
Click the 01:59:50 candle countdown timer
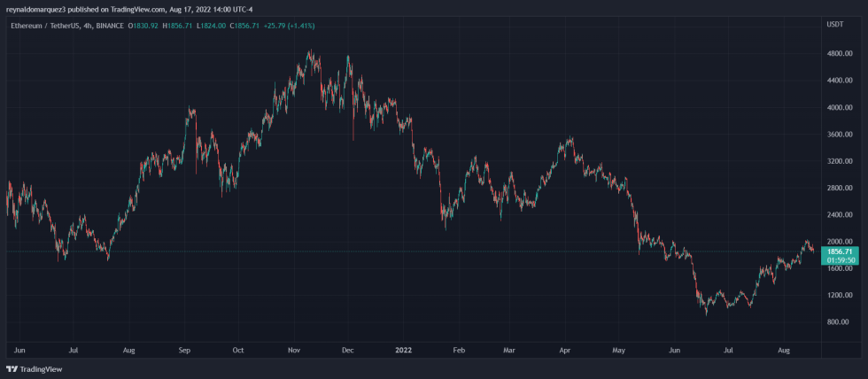click(838, 261)
